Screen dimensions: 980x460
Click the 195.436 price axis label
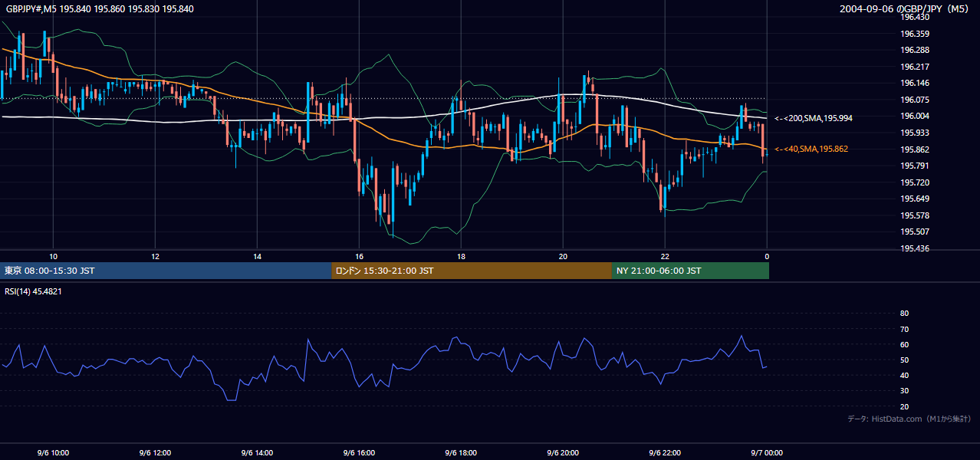pyautogui.click(x=914, y=248)
